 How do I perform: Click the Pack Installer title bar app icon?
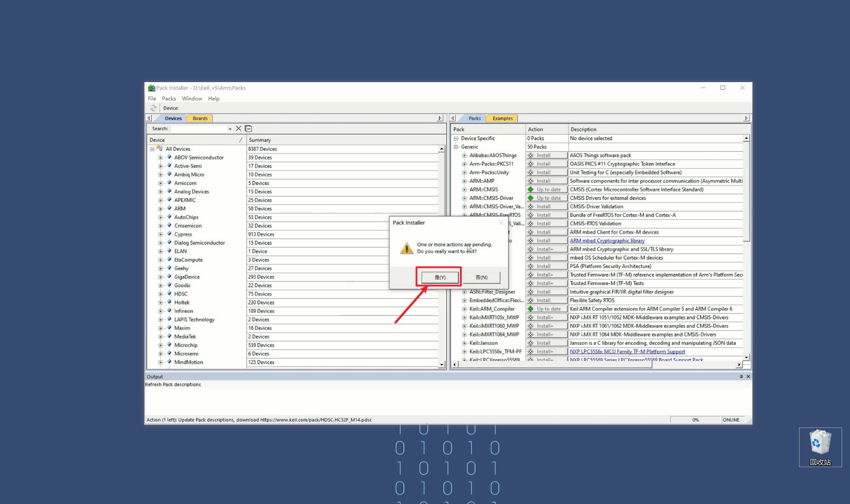tap(151, 88)
